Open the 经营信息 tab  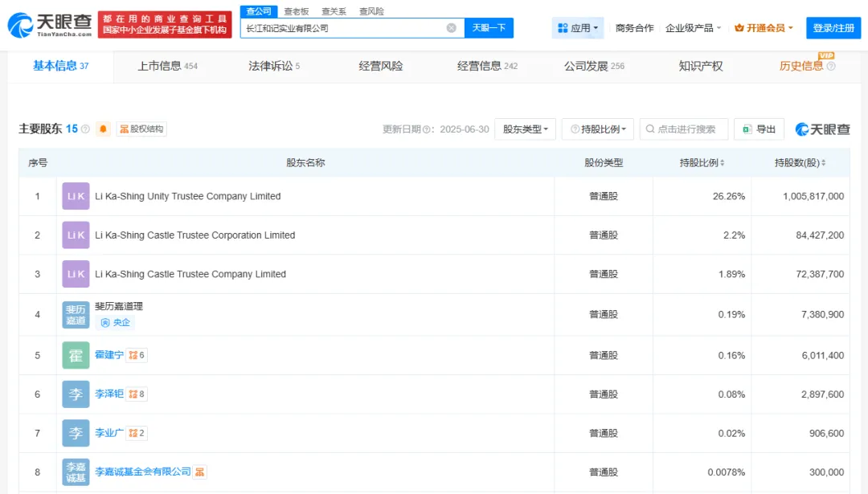487,66
